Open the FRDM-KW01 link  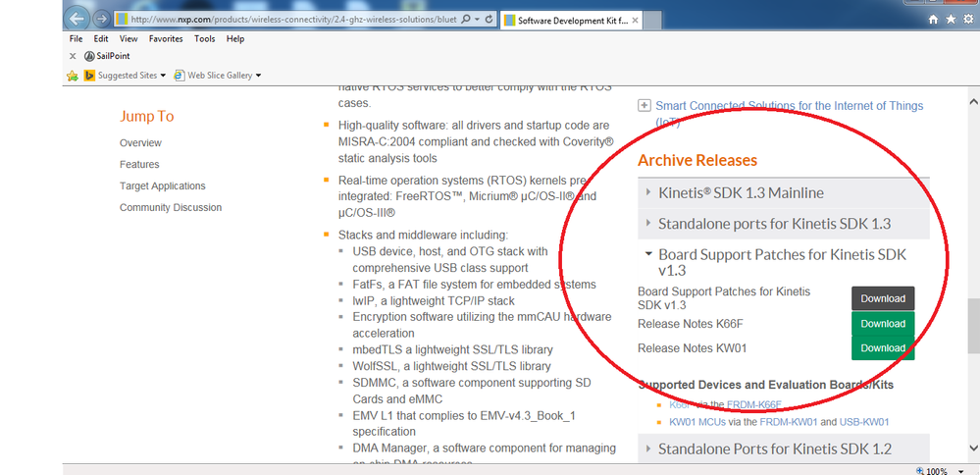click(x=789, y=423)
